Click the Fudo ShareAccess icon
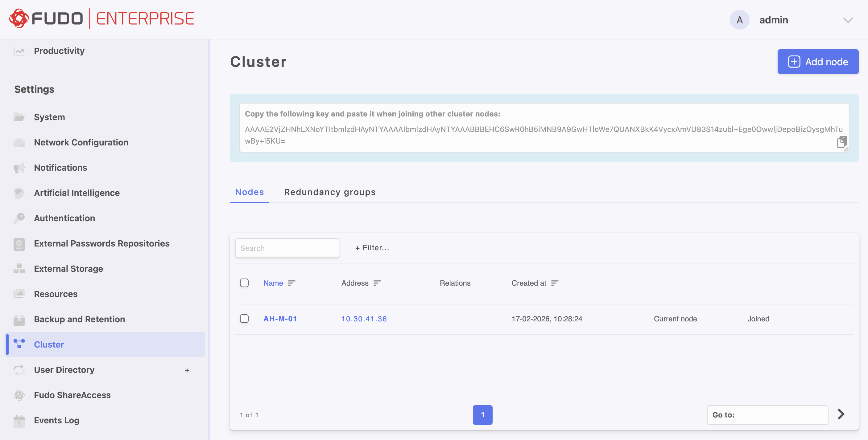 [x=19, y=395]
